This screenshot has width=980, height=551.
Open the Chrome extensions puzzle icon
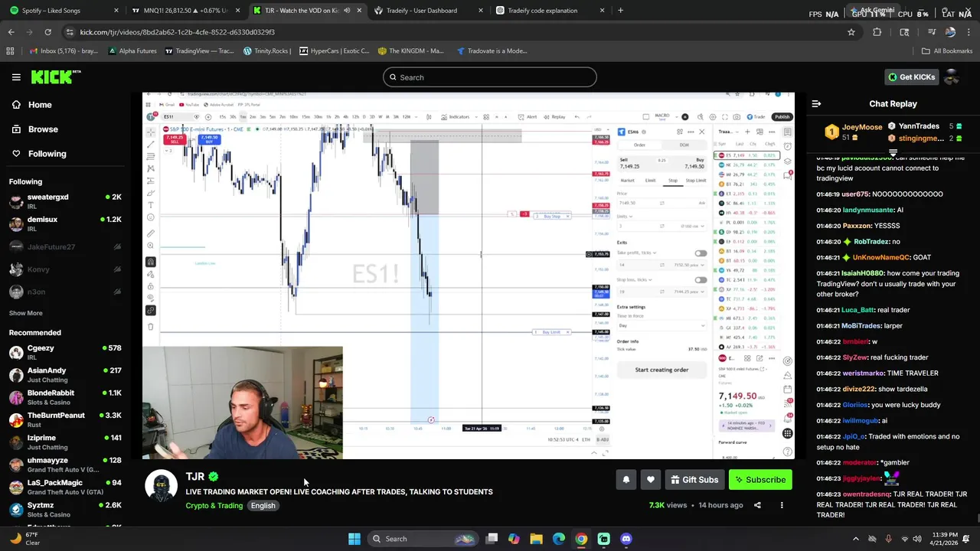pyautogui.click(x=877, y=32)
